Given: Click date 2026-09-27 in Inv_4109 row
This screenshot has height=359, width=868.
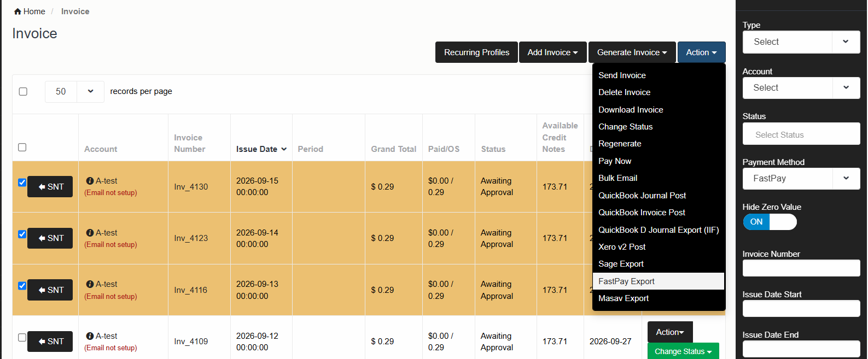Looking at the screenshot, I should tap(610, 342).
